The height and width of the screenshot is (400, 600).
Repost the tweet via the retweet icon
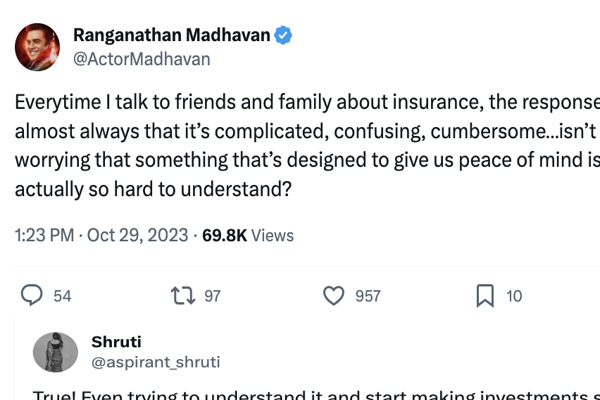[x=182, y=296]
